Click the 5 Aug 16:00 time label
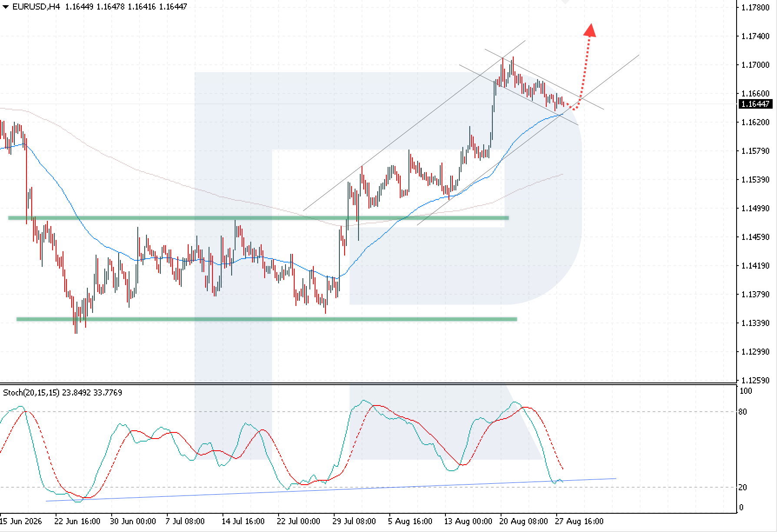Image resolution: width=777 pixels, height=532 pixels. click(x=410, y=521)
